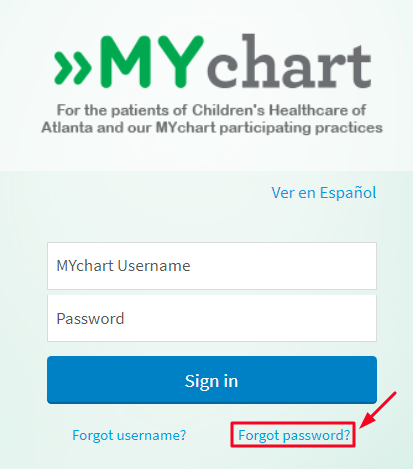
Task: Click the green double-chevron logo mark
Action: point(73,68)
